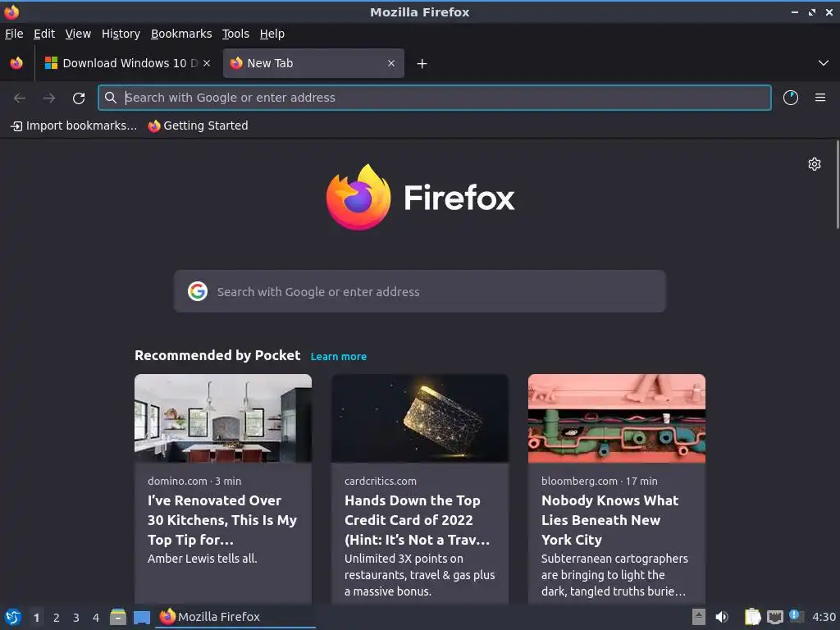840x630 pixels.
Task: Close the Download Windows 10 tab
Action: [x=207, y=63]
